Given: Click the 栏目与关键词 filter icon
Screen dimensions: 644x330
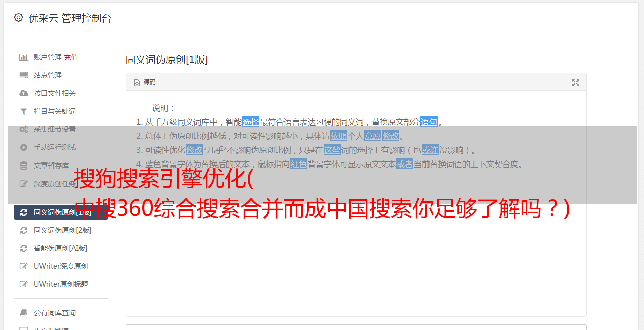Looking at the screenshot, I should tap(23, 111).
